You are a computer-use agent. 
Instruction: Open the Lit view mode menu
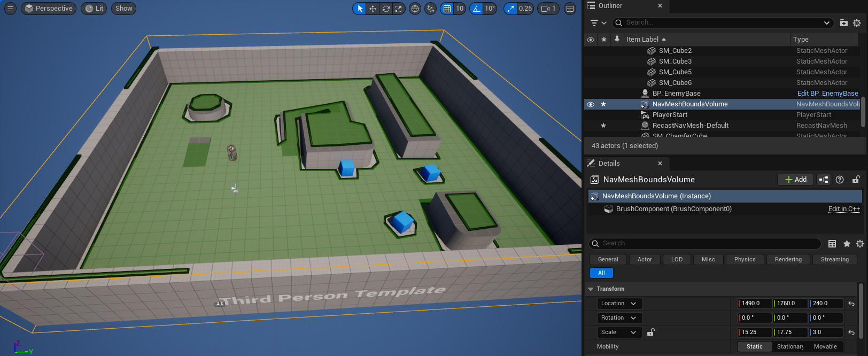click(94, 9)
